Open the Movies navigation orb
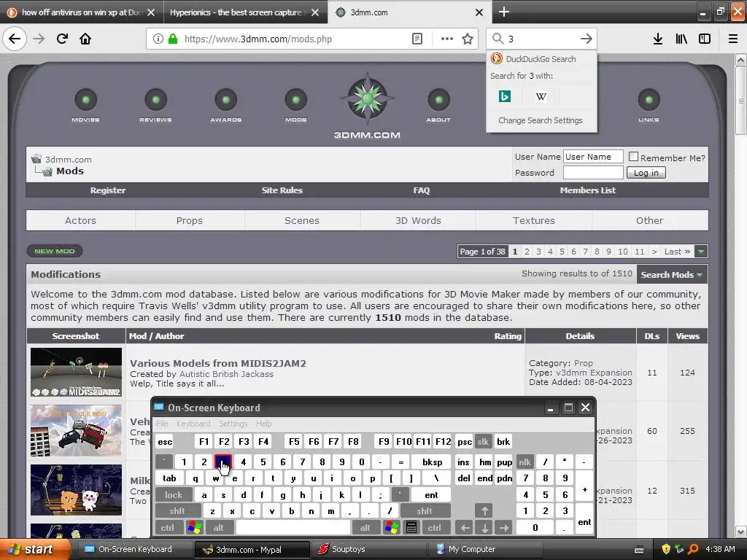747x560 pixels. coord(86,100)
